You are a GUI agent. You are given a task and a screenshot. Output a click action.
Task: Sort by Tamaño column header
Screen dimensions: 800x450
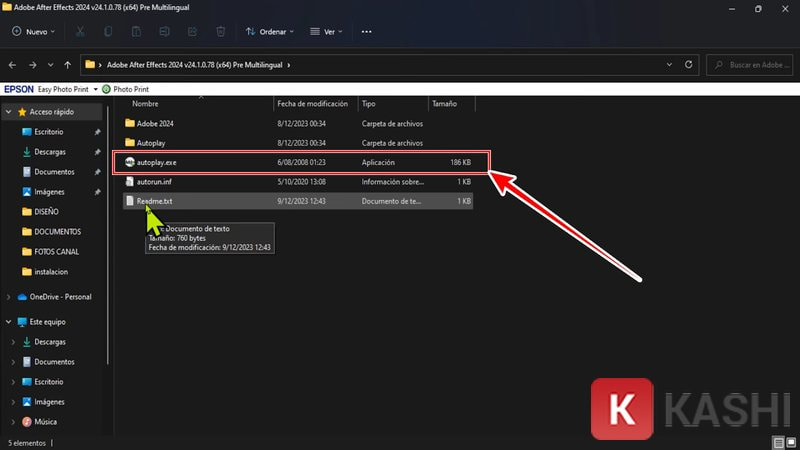click(444, 104)
